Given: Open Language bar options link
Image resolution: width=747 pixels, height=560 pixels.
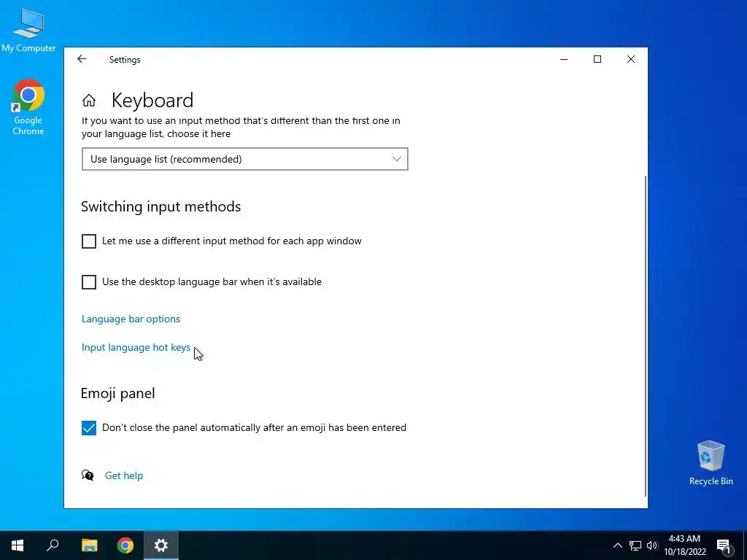Looking at the screenshot, I should [x=131, y=319].
